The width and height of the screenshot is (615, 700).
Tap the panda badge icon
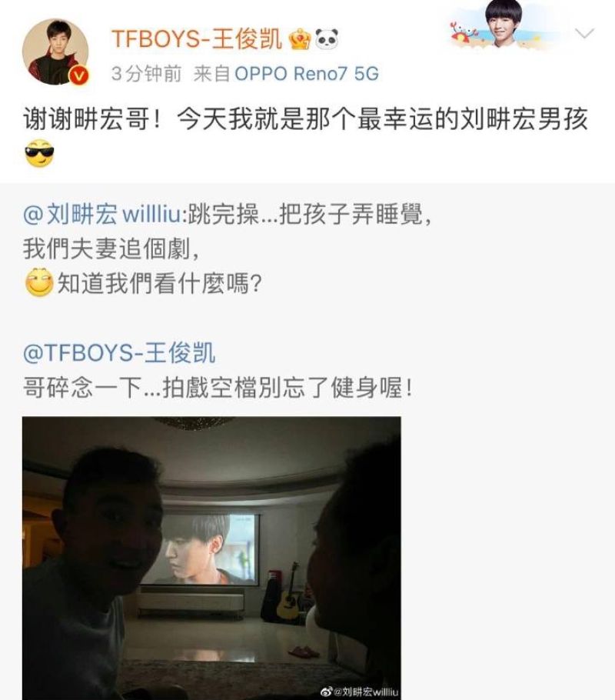coord(327,38)
